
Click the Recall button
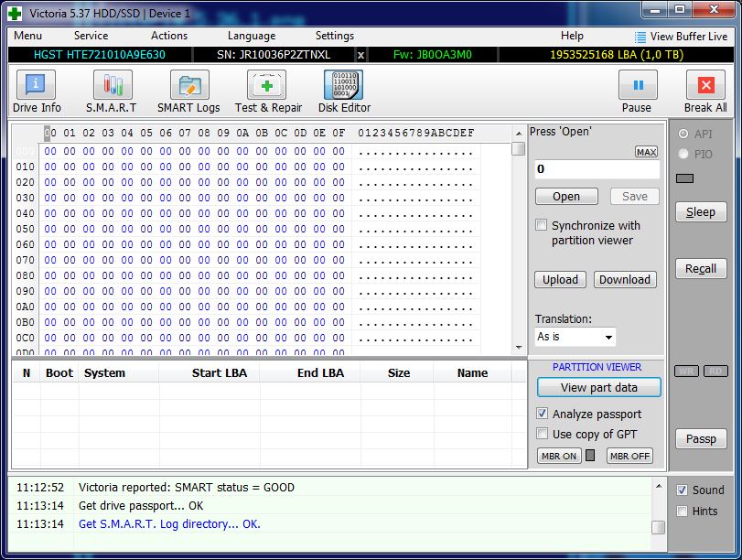(701, 269)
